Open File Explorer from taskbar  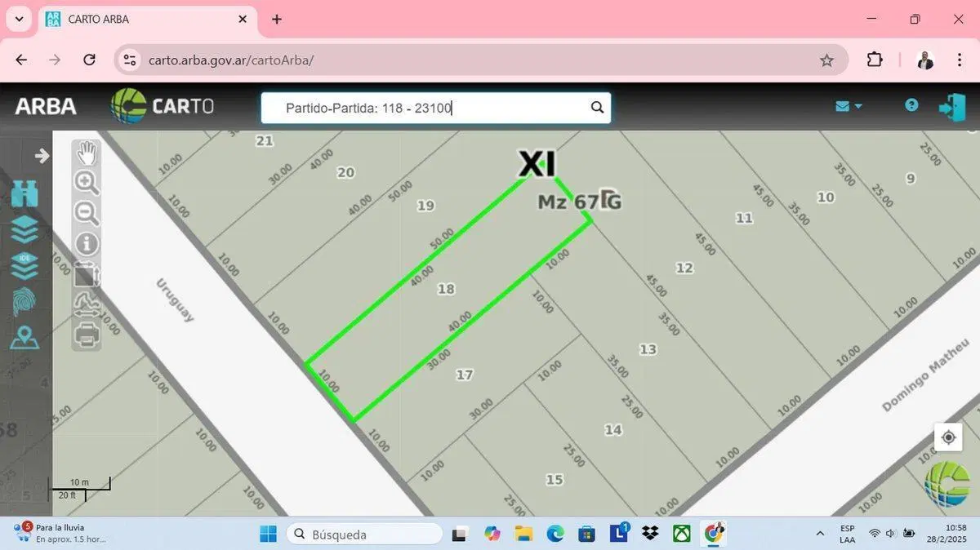pyautogui.click(x=523, y=534)
